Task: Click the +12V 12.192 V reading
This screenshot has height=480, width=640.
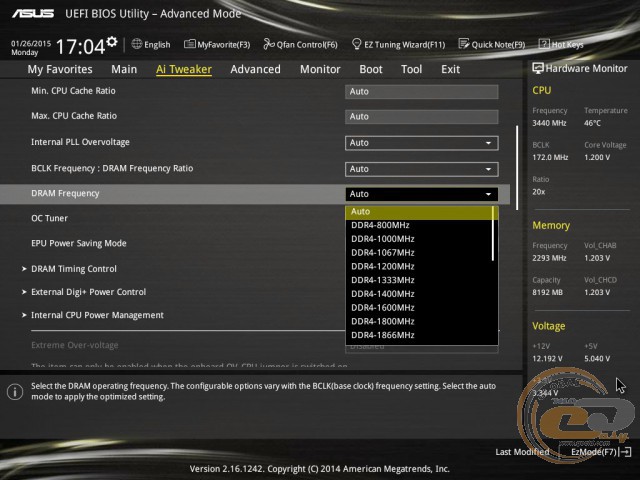Action: click(x=547, y=359)
